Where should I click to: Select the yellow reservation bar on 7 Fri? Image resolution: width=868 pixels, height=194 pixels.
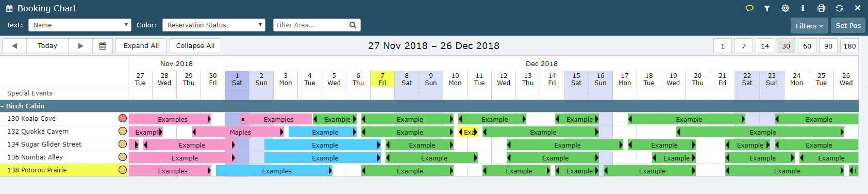469,132
